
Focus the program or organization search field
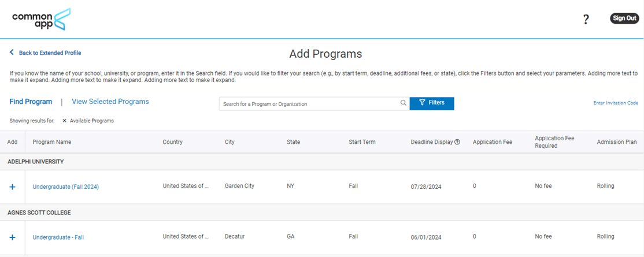pyautogui.click(x=309, y=104)
